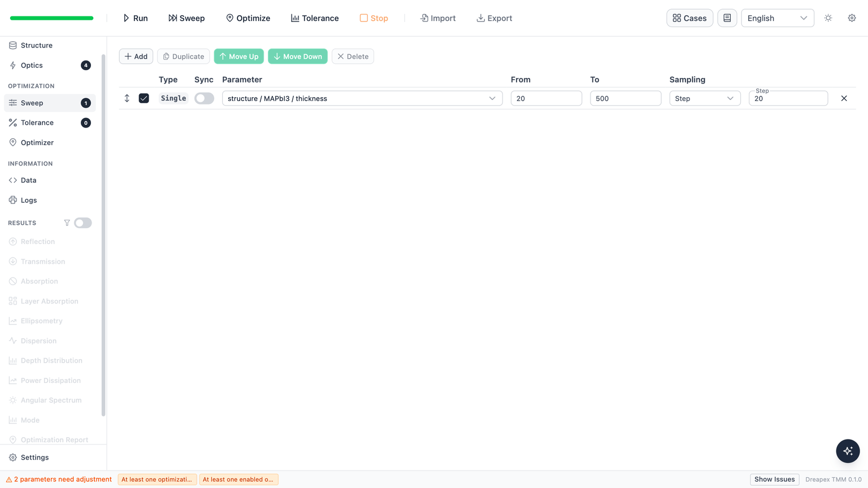868x488 pixels.
Task: Click the green progress bar
Action: click(x=51, y=18)
